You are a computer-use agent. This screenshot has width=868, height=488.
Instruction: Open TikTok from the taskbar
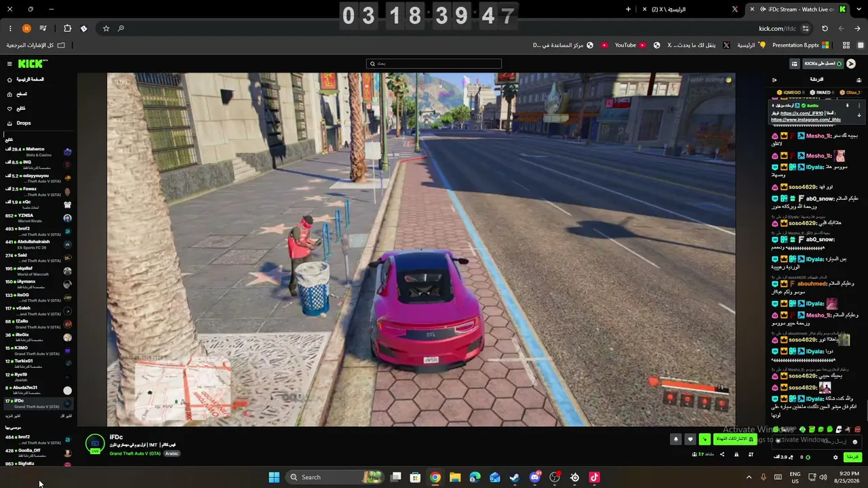(x=595, y=477)
